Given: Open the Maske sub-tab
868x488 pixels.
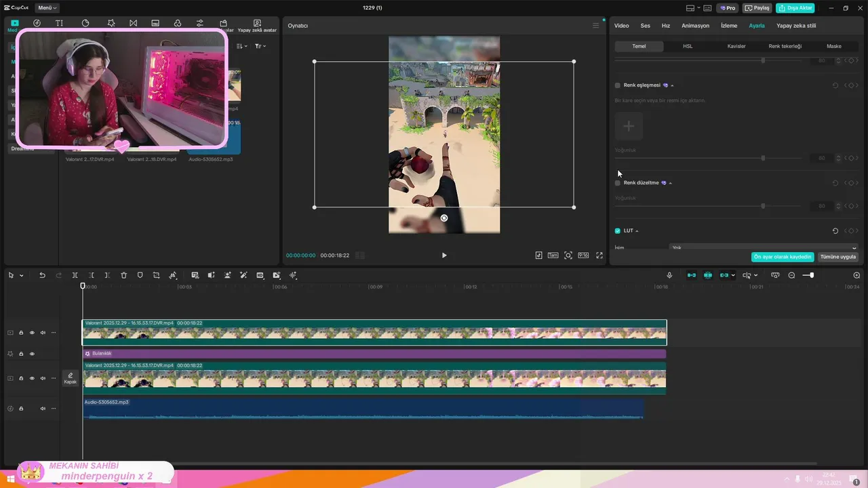Looking at the screenshot, I should pyautogui.click(x=834, y=46).
